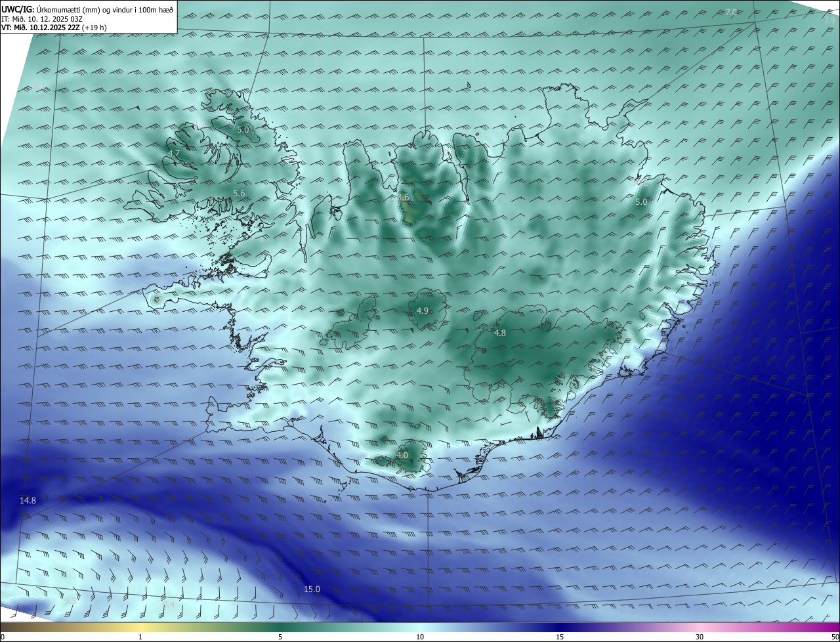Click the 7.0 value label
This screenshot has height=642, width=840.
coord(731,12)
